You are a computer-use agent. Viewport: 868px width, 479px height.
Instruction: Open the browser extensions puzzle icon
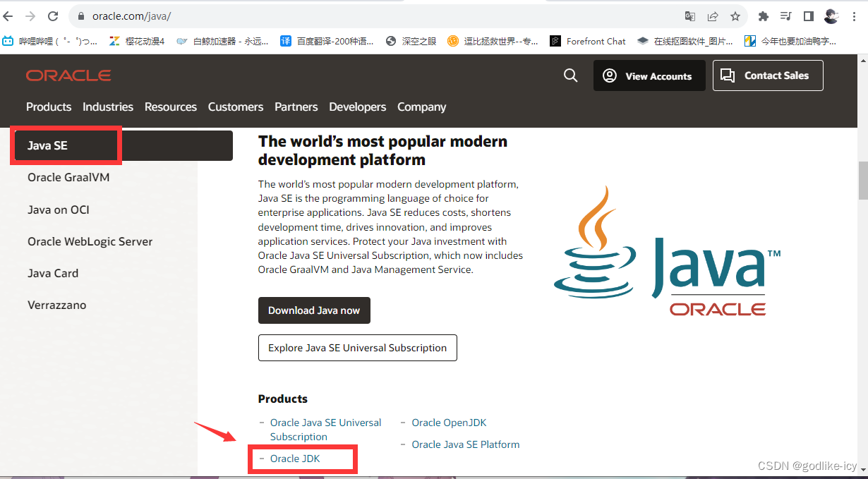tap(764, 16)
